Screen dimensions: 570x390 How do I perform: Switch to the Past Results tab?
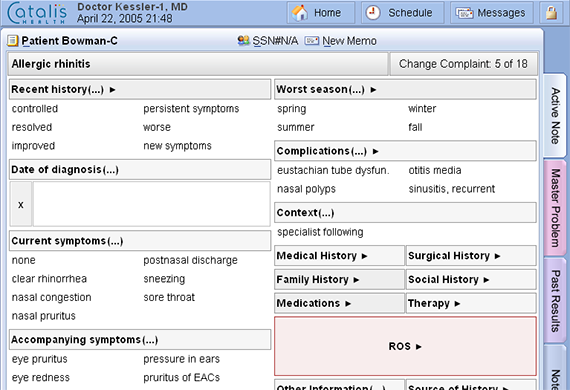(555, 301)
